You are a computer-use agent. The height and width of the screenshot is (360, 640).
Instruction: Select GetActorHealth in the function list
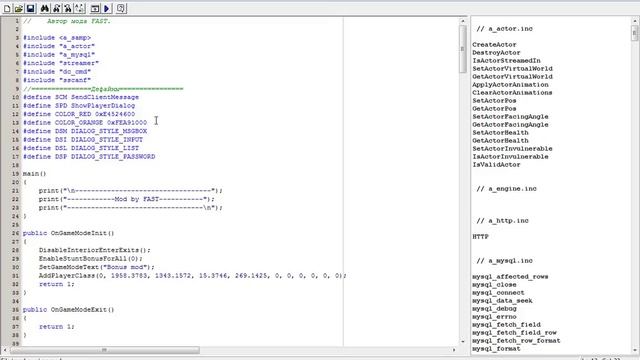500,140
